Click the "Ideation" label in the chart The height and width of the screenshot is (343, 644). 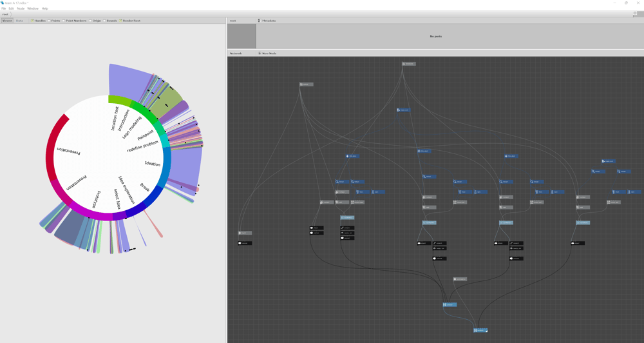(153, 163)
